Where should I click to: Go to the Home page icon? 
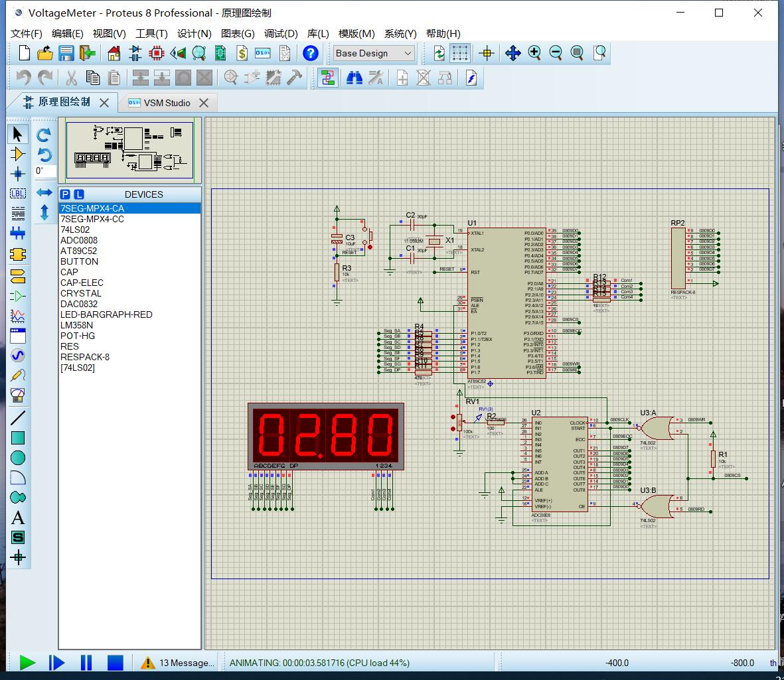click(114, 53)
